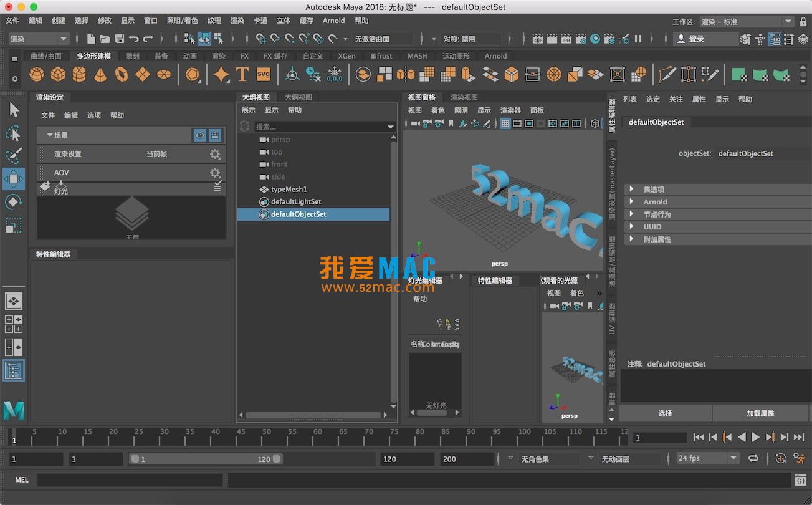Screen dimensions: 812x505
Task: Open the 工作区 渲染 - 标准 dropdown
Action: pyautogui.click(x=746, y=21)
